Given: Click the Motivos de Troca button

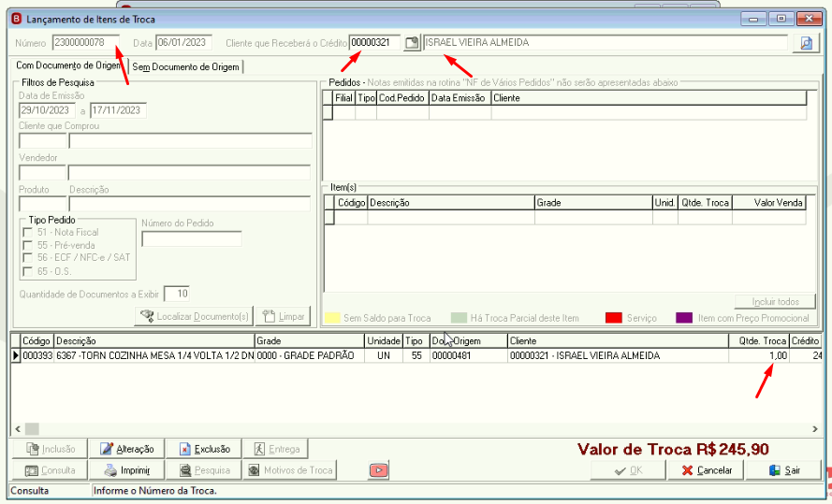Looking at the screenshot, I should click(x=290, y=470).
